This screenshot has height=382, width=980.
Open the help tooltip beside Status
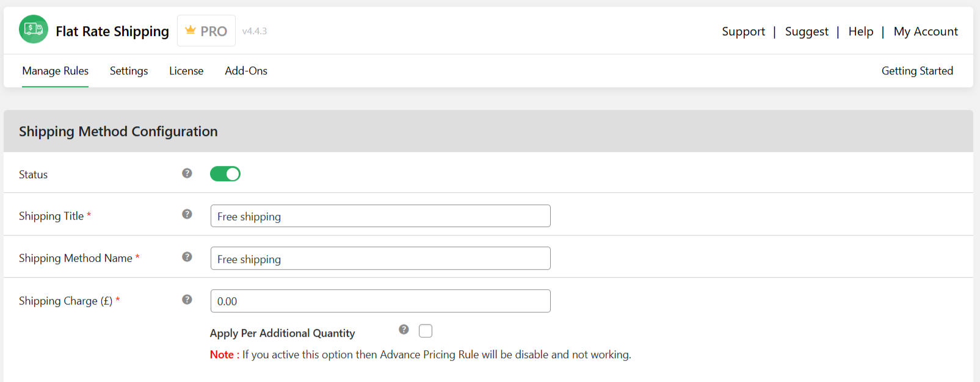pyautogui.click(x=187, y=173)
